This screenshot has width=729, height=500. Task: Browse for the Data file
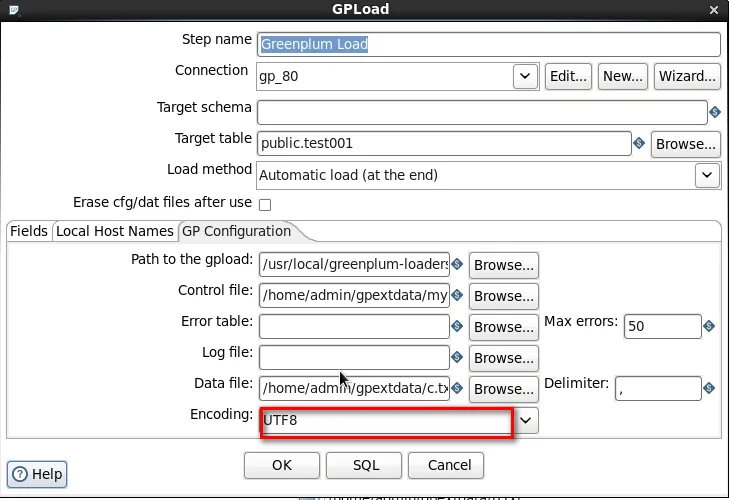point(504,389)
